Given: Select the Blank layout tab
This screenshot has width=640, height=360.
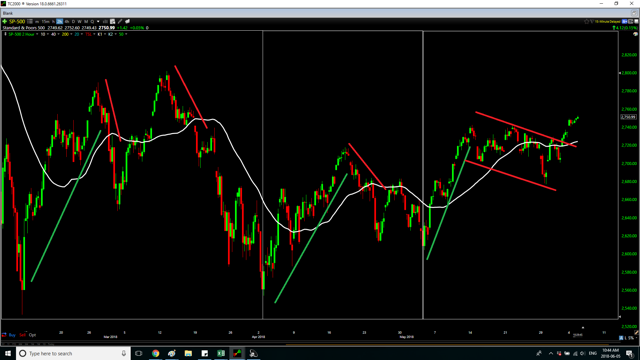Looking at the screenshot, I should [x=8, y=13].
